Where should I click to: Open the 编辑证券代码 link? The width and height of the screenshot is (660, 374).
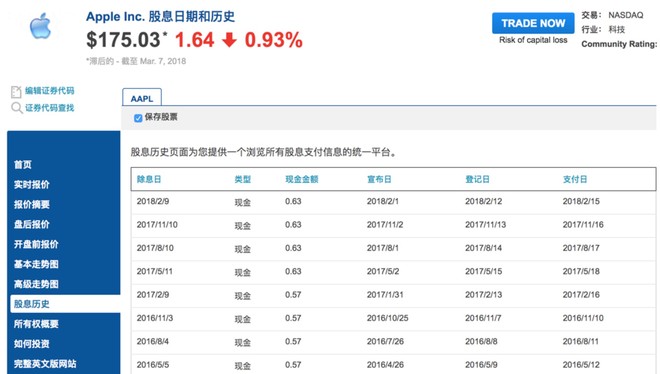[x=50, y=91]
